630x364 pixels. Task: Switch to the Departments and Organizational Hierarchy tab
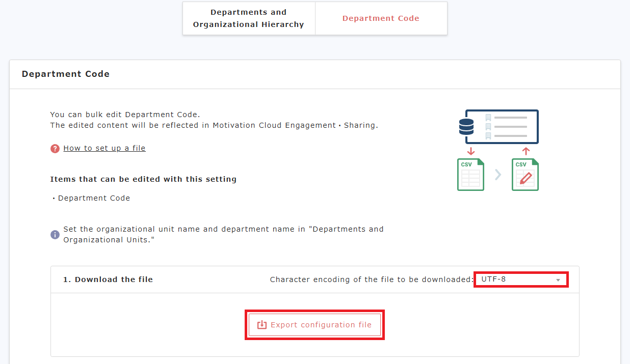coord(248,18)
